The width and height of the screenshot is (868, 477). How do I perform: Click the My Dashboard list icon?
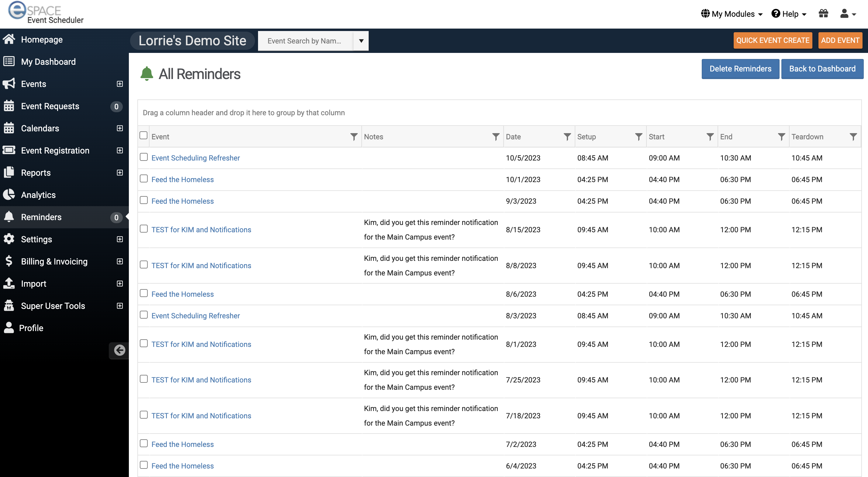[x=9, y=61]
